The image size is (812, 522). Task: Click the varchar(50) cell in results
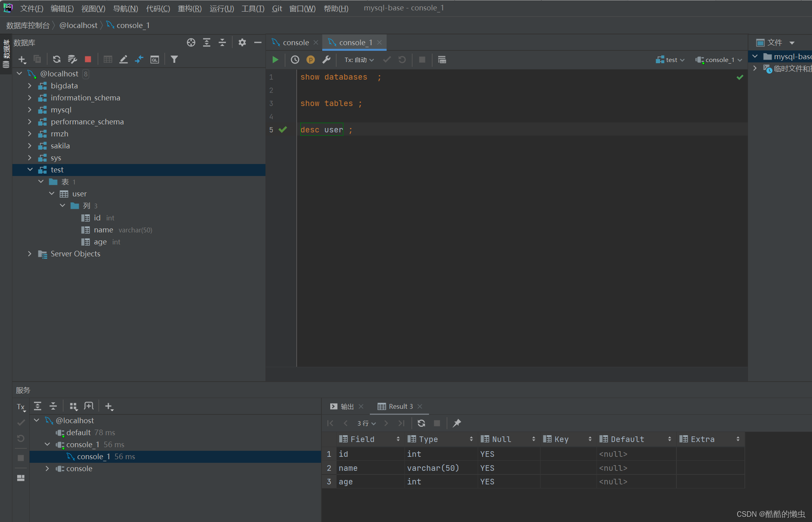[441, 468]
